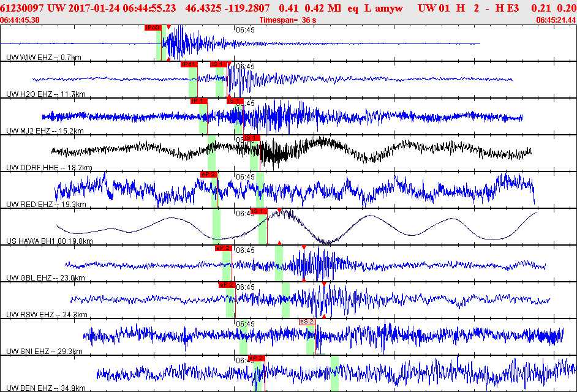Select the black UW DDRF HHE station label
This screenshot has height=392, width=577.
(x=49, y=168)
